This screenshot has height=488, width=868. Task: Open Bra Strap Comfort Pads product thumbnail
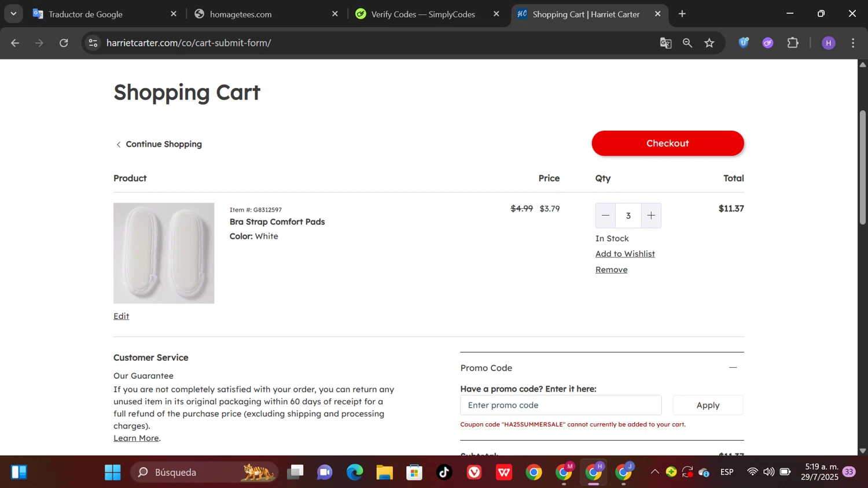[x=164, y=253]
